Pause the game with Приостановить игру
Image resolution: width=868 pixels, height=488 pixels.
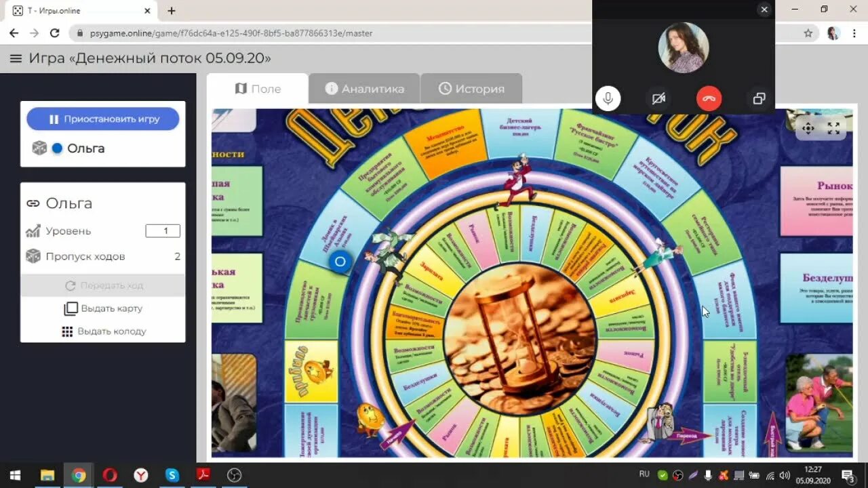(103, 119)
